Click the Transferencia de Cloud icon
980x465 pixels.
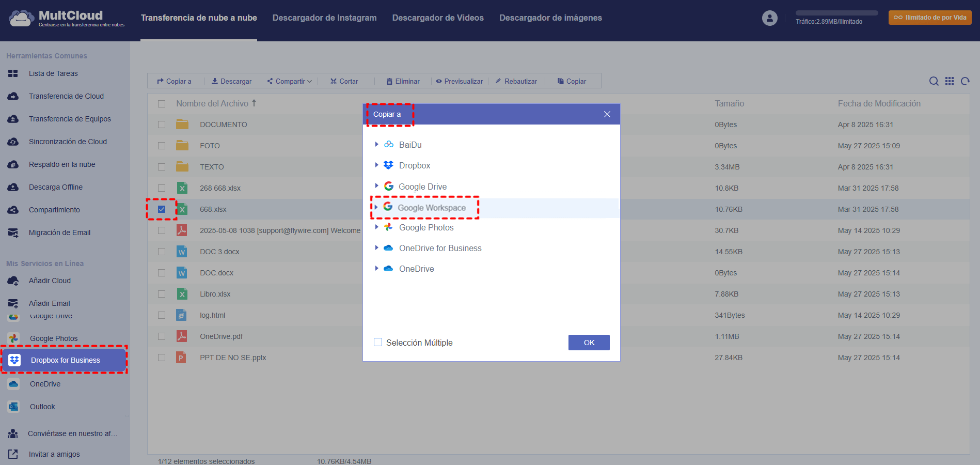[13, 96]
